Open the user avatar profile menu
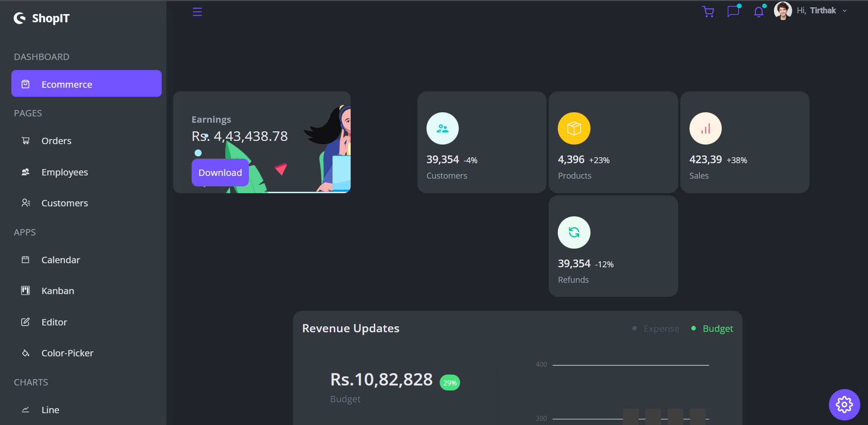Screen dimensions: 868x425 click(783, 11)
